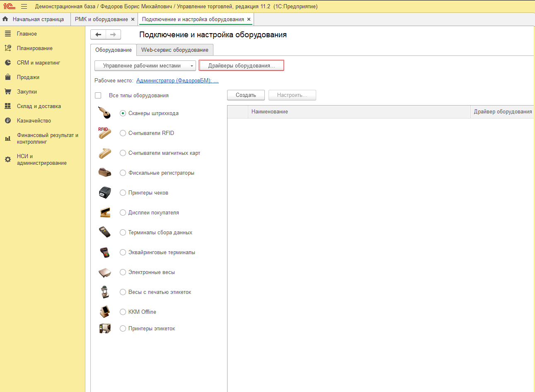
Task: Select the ККМ Offline radio button
Action: (x=123, y=312)
